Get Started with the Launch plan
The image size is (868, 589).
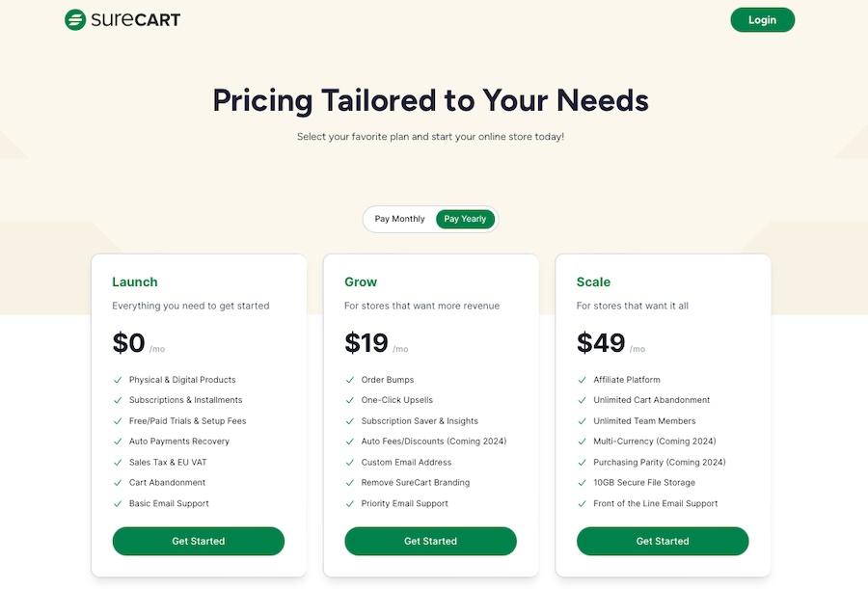pos(198,541)
